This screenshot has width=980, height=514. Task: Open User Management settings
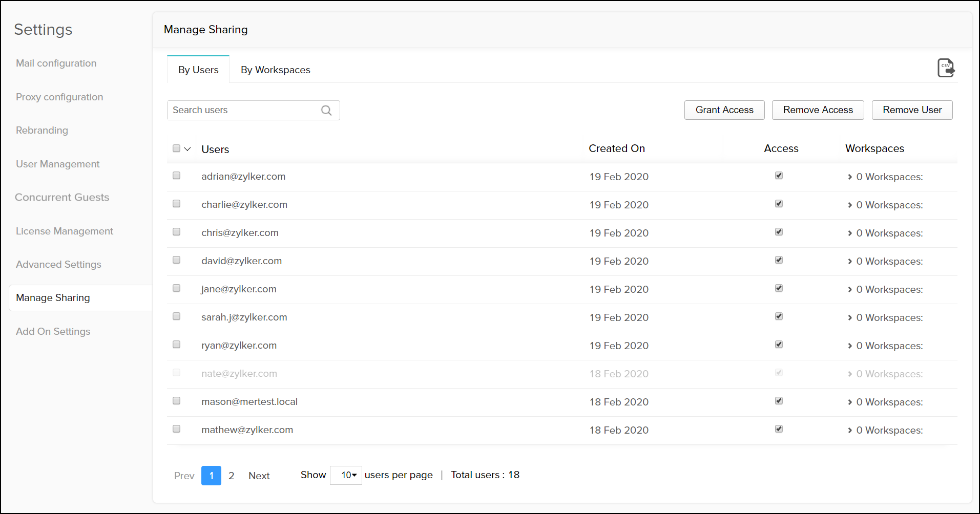[58, 164]
